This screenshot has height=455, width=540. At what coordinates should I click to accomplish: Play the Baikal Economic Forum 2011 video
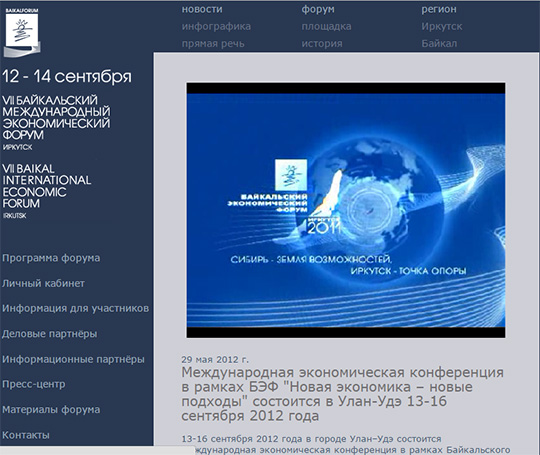(346, 210)
